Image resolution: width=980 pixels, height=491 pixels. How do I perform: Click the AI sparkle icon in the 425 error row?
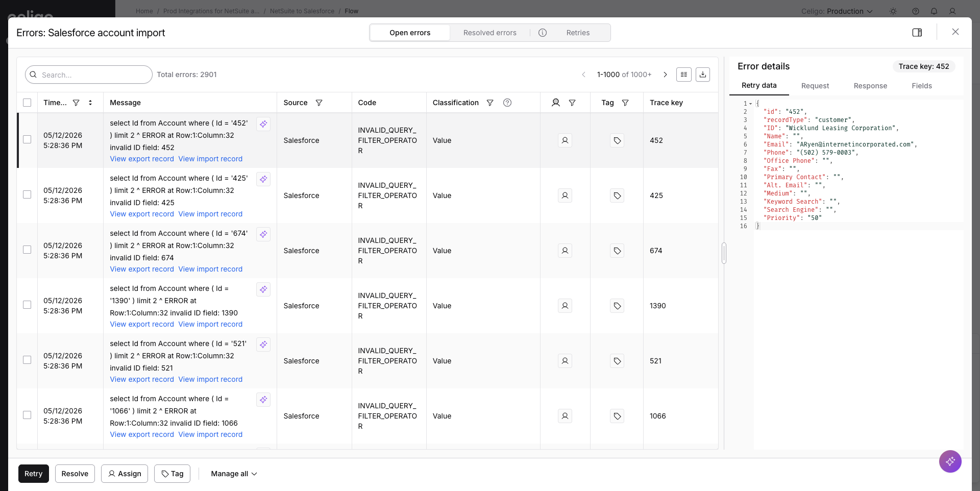(263, 179)
